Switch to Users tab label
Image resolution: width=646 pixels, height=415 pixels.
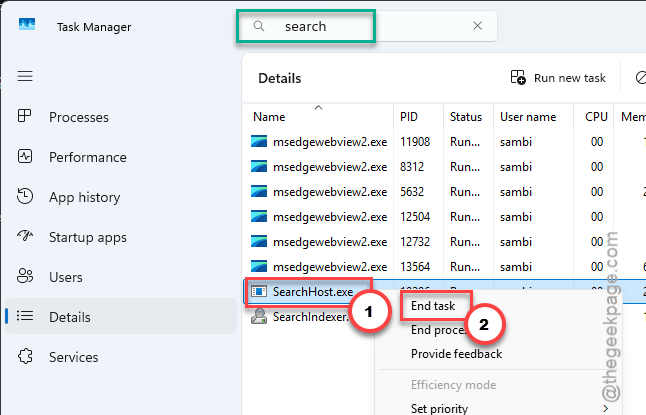(66, 277)
